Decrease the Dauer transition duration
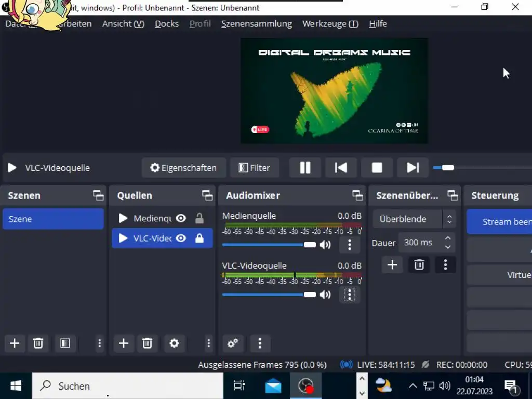 (x=448, y=247)
